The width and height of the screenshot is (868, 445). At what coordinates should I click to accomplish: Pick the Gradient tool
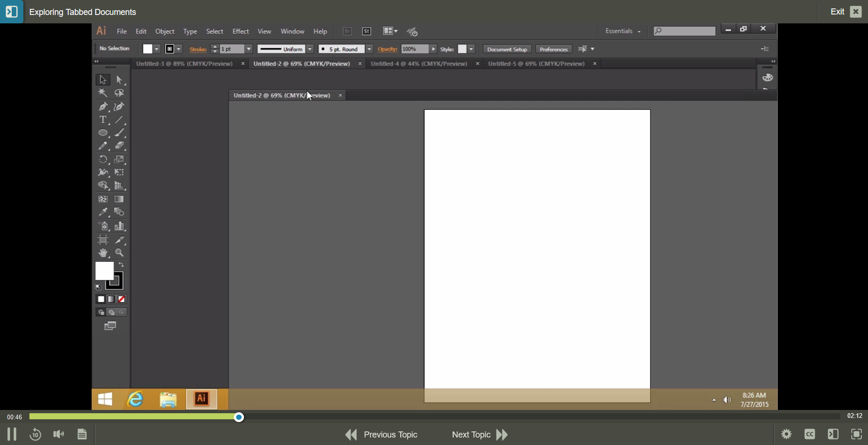point(120,199)
